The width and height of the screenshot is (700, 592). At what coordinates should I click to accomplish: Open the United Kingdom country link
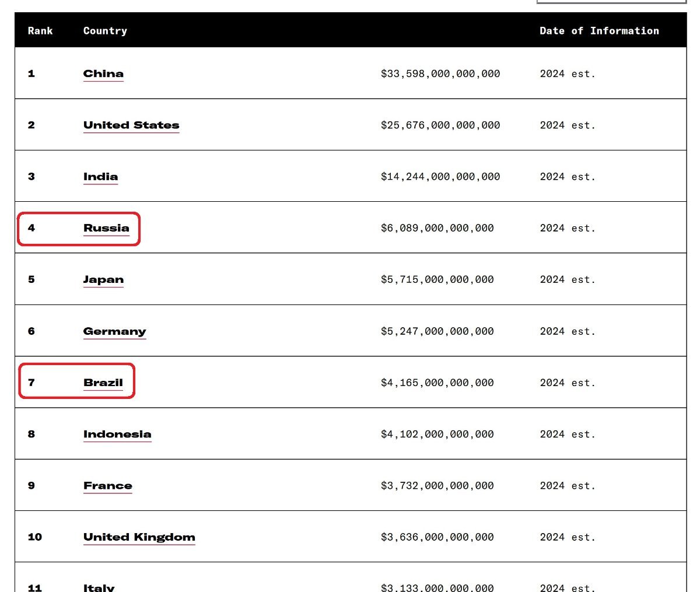[139, 537]
